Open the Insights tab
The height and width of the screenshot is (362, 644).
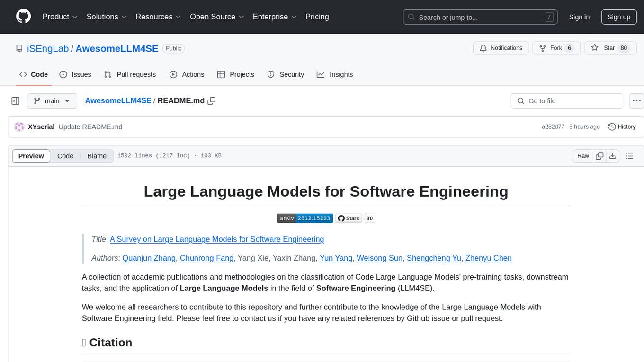[x=335, y=74]
